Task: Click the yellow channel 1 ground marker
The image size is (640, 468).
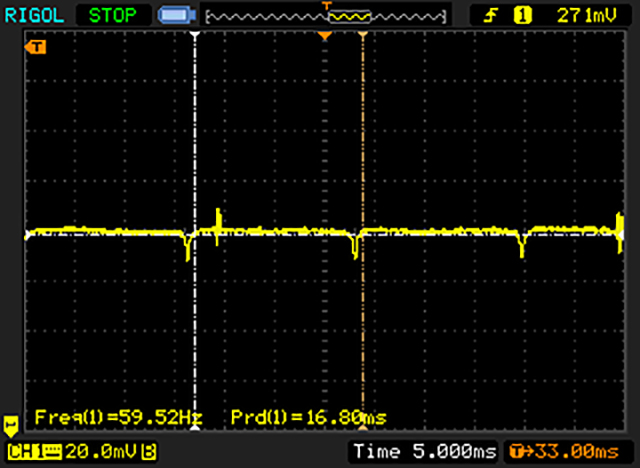Action: [11, 426]
